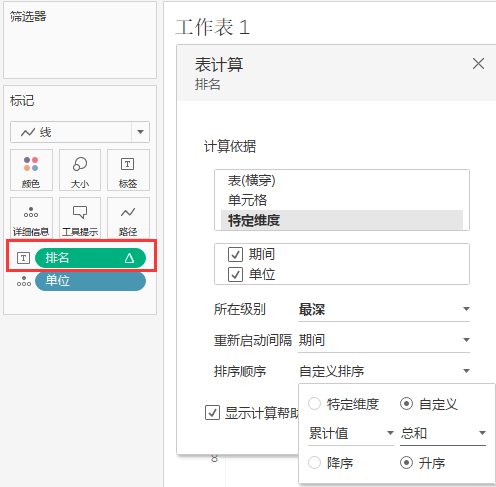Select the 自定义 sort radio button
This screenshot has width=496, height=487.
click(x=406, y=404)
